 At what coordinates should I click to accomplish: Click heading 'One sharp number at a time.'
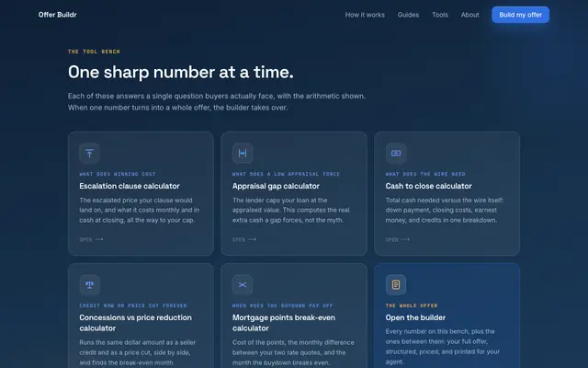point(180,72)
